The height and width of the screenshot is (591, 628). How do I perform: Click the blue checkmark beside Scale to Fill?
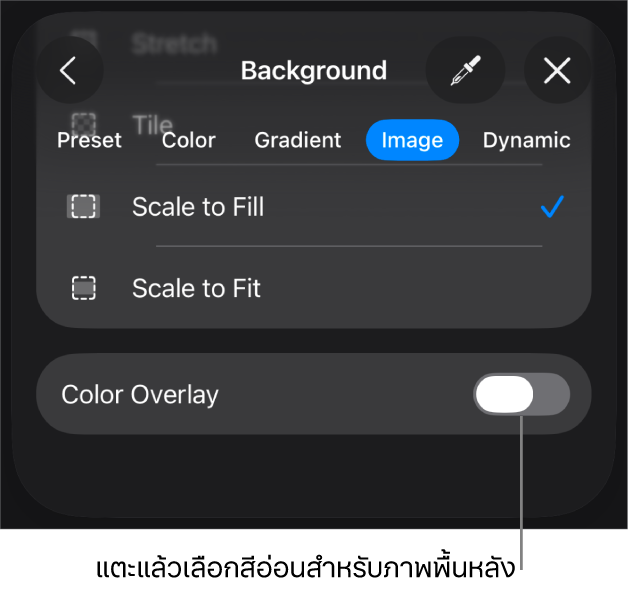click(552, 207)
